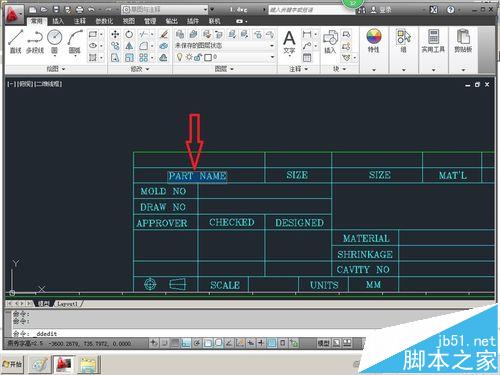Click the Insert block (插入) icon

pos(330,42)
